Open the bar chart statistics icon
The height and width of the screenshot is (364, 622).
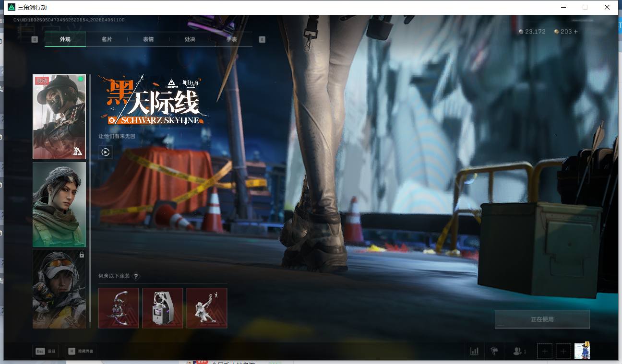point(475,352)
